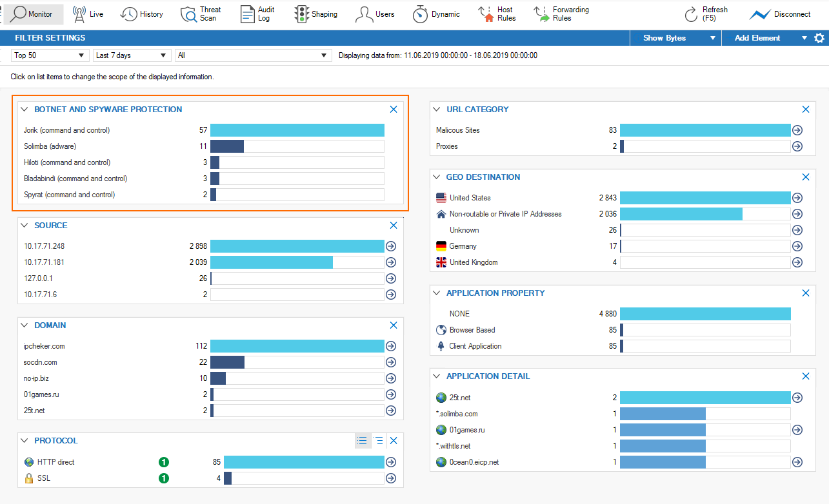Image resolution: width=829 pixels, height=504 pixels.
Task: Click the Jorik command and control bar
Action: pyautogui.click(x=297, y=130)
